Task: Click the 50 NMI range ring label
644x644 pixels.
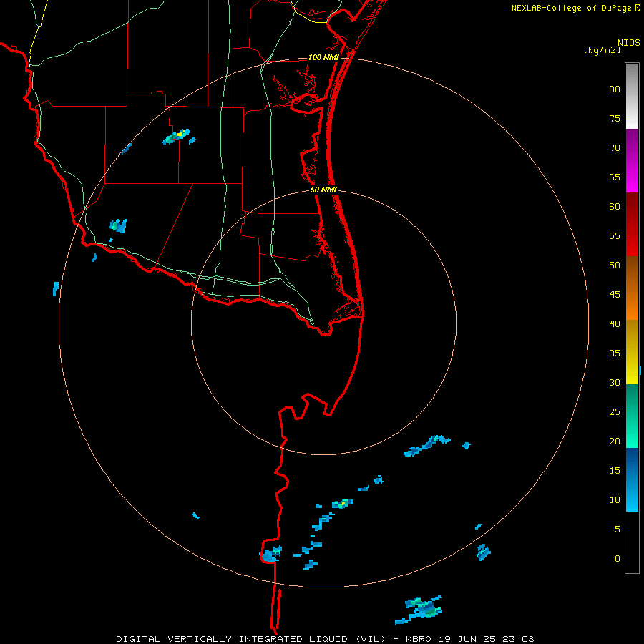Action: pos(323,190)
